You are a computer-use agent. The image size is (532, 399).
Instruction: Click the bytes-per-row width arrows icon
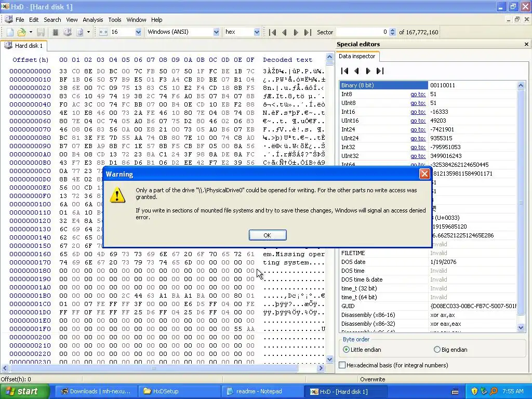point(103,32)
